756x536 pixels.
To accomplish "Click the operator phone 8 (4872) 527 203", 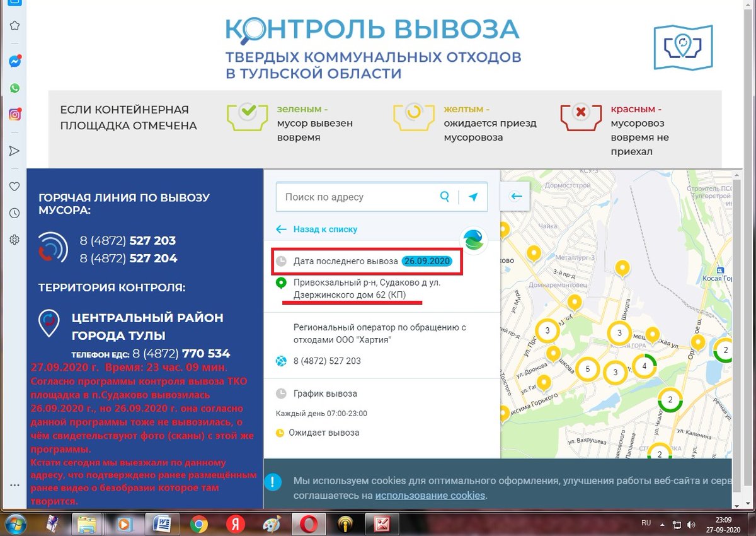I will (x=327, y=361).
